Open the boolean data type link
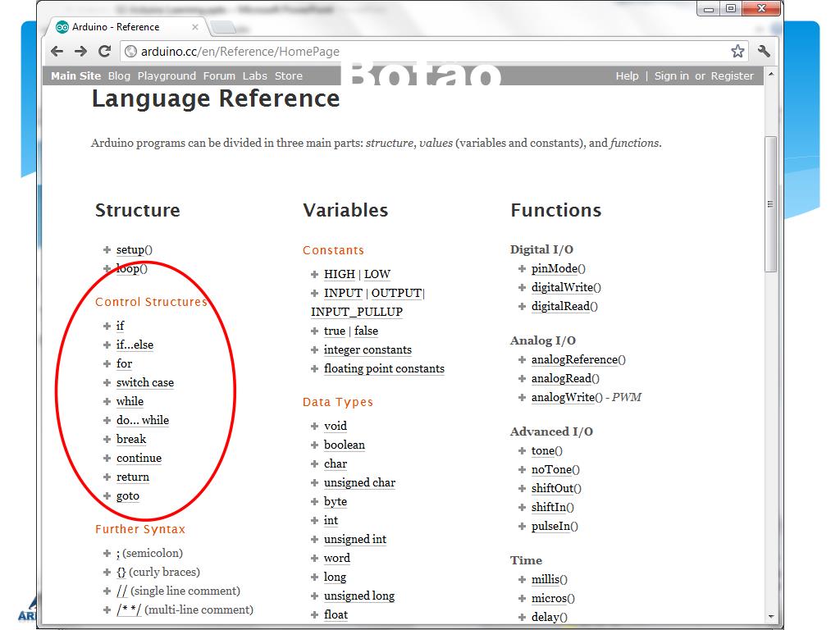 click(345, 445)
